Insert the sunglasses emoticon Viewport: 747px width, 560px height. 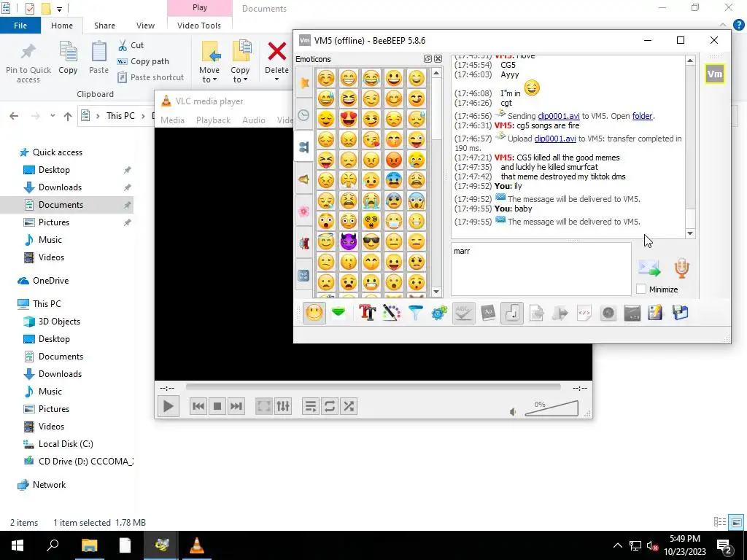[371, 241]
